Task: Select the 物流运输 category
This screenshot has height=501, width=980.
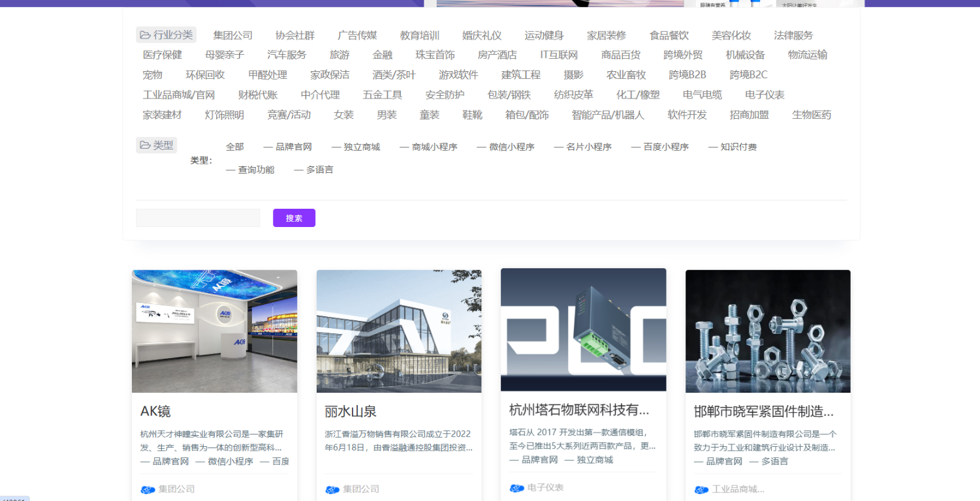Action: 808,55
